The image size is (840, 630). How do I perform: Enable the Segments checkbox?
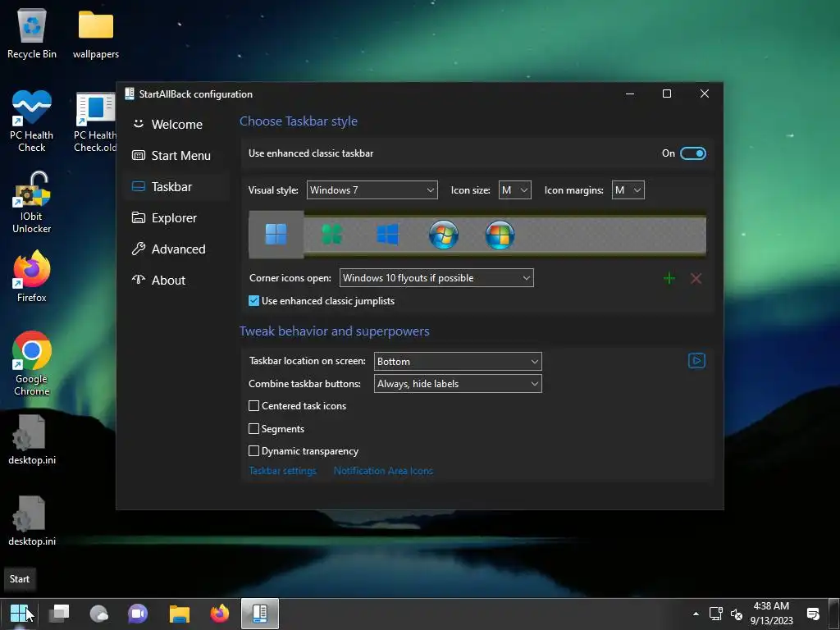click(x=254, y=428)
